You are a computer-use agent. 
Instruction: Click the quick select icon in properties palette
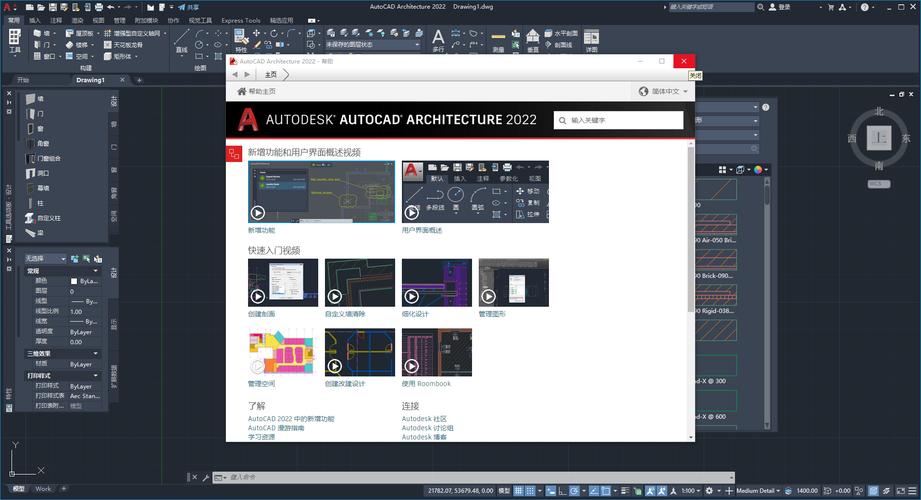(98, 259)
